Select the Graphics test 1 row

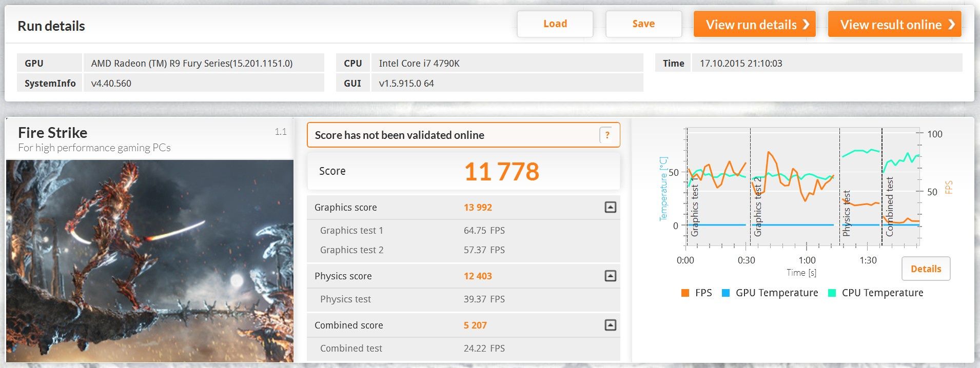tap(463, 231)
